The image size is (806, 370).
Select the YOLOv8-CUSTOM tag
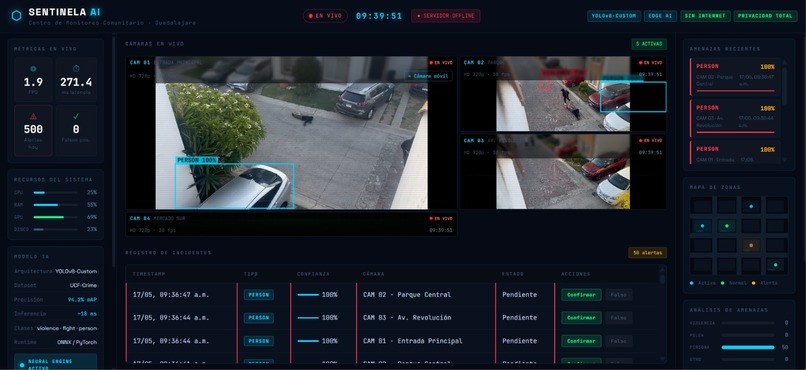(614, 16)
